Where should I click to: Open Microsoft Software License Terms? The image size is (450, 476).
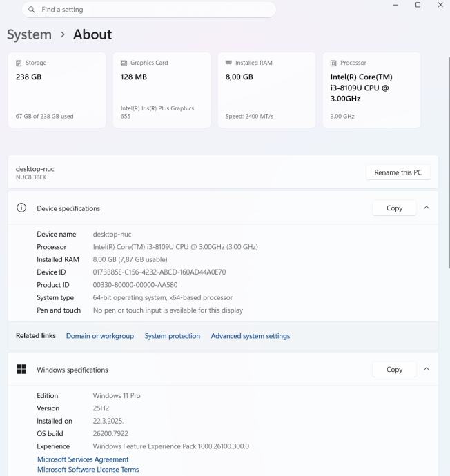pyautogui.click(x=88, y=470)
